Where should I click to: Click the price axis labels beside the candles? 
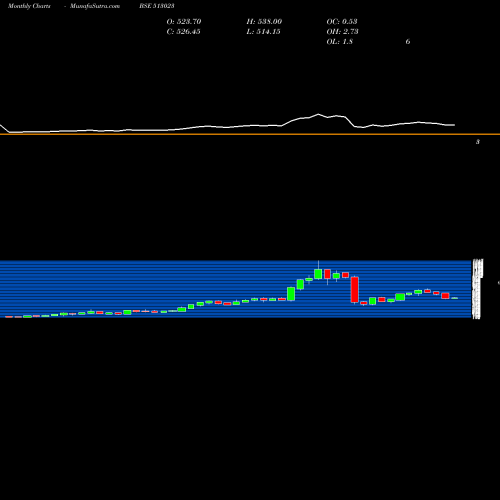[477, 289]
